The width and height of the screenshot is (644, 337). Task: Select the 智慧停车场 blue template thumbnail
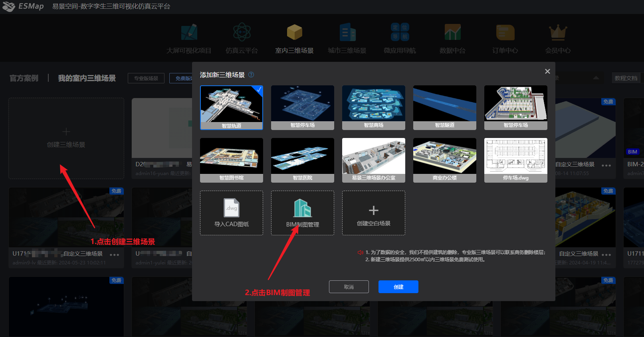pyautogui.click(x=303, y=108)
